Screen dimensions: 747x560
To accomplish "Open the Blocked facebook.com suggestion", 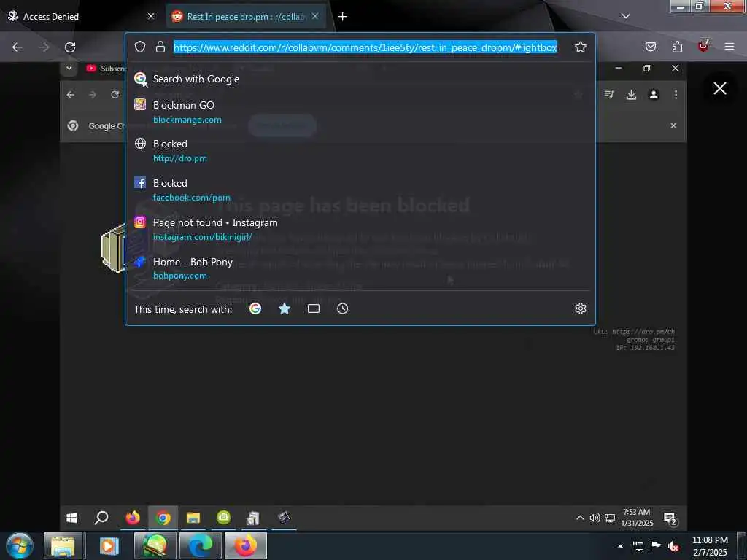I will 360,190.
